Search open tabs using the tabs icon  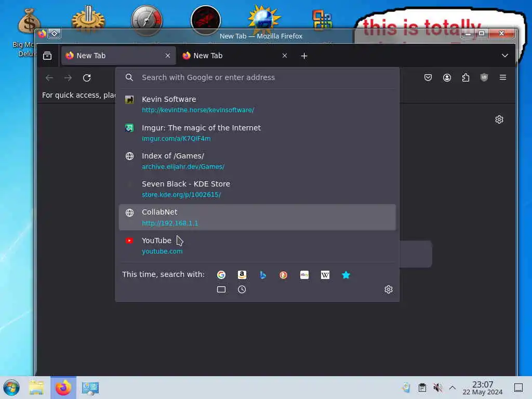221,289
